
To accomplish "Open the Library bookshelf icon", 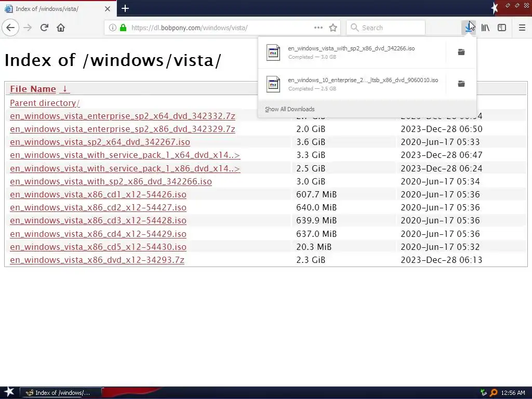I will pyautogui.click(x=485, y=28).
